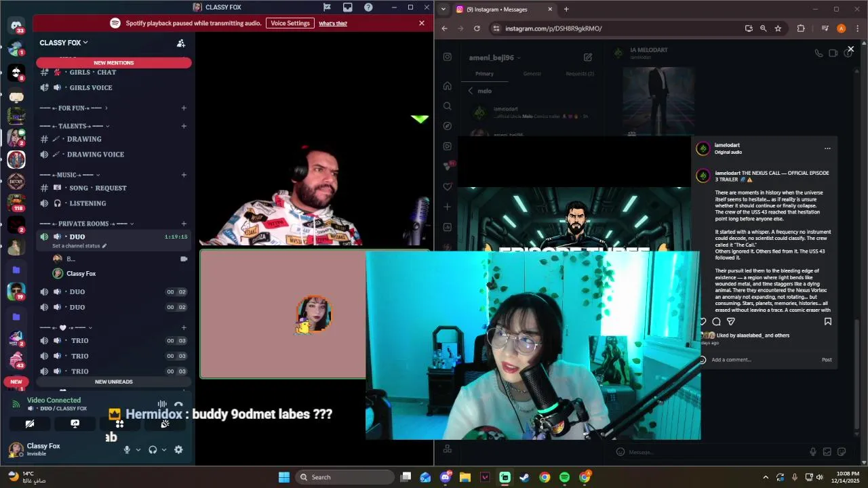Open the SONG REQUEST channel
868x488 pixels.
coord(115,188)
